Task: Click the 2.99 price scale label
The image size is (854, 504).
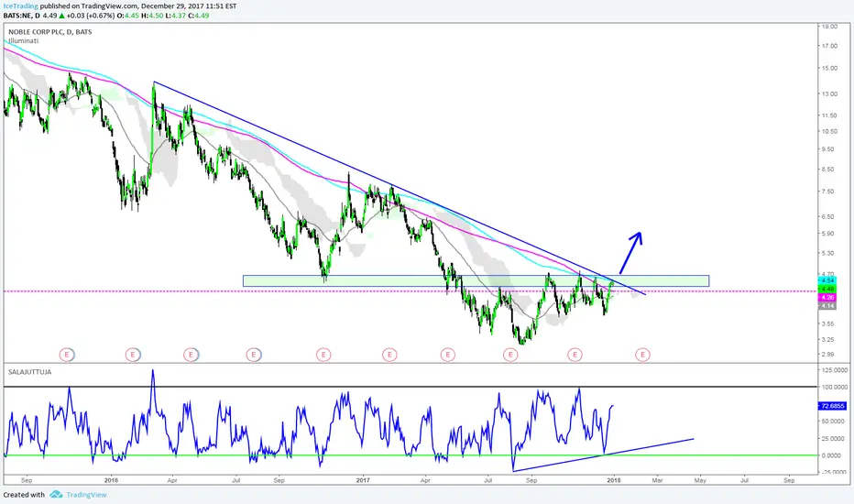Action: pyautogui.click(x=828, y=354)
